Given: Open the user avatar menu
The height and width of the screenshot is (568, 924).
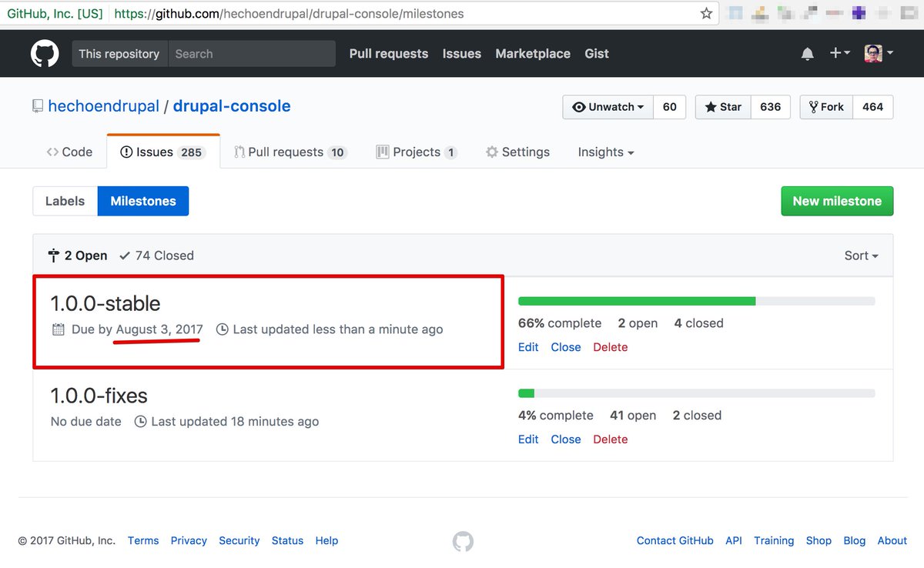Looking at the screenshot, I should coord(878,53).
